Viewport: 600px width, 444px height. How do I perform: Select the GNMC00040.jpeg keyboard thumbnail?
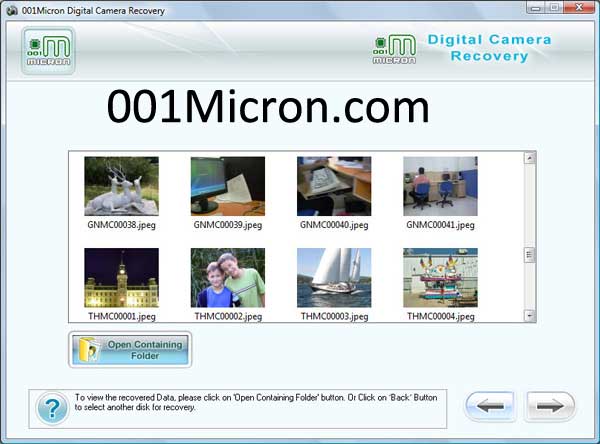coord(334,186)
